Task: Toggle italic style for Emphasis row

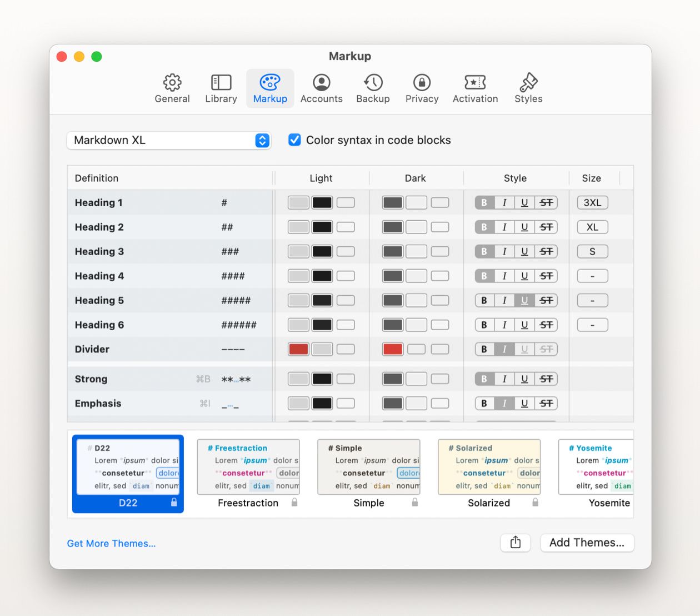Action: [x=504, y=404]
